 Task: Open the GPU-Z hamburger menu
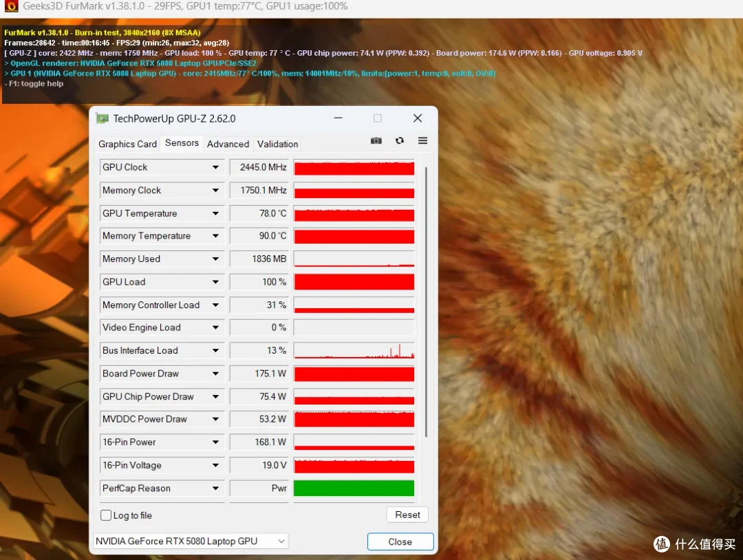coord(422,141)
